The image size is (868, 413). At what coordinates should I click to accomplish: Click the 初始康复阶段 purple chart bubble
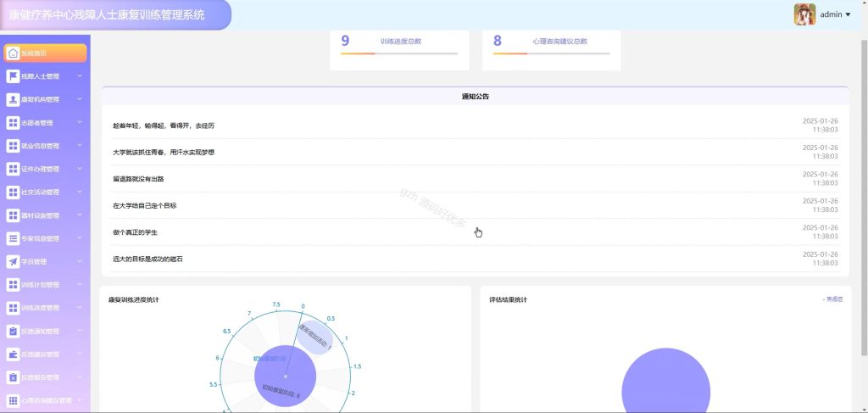tap(285, 377)
